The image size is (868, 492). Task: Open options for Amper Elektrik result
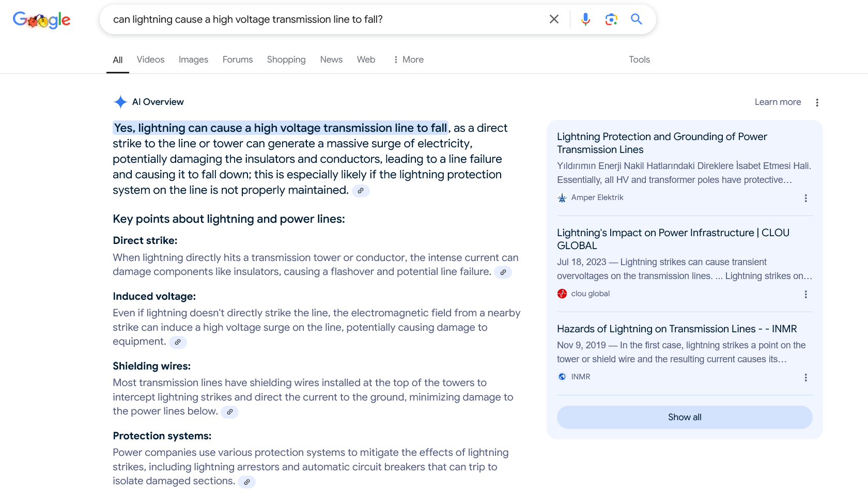(x=805, y=198)
